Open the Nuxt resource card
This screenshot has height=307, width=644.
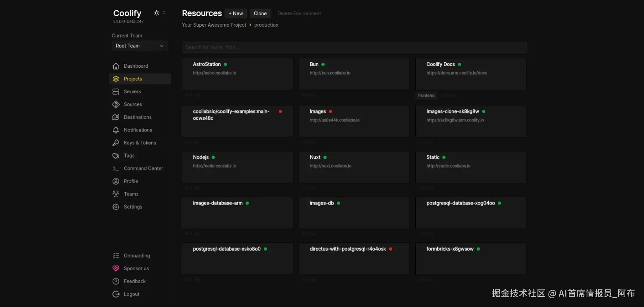pyautogui.click(x=354, y=167)
